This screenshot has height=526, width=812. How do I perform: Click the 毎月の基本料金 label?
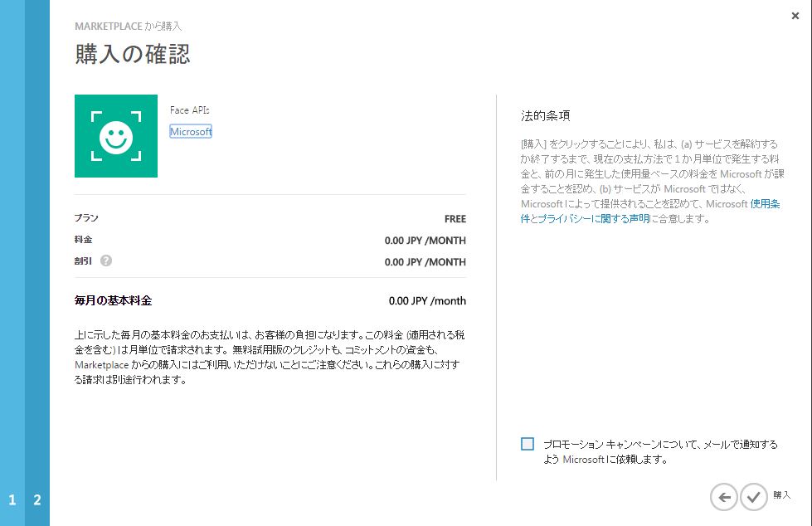click(113, 300)
